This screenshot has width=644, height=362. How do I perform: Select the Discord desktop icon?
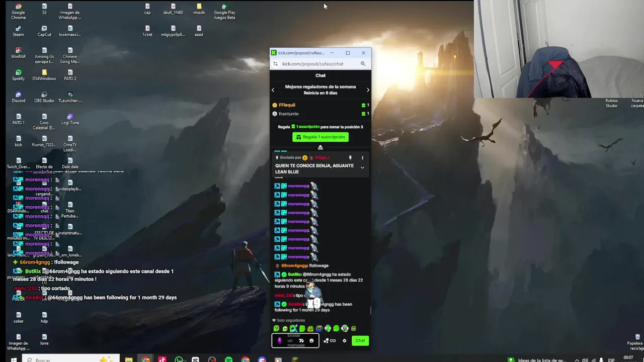pyautogui.click(x=18, y=98)
